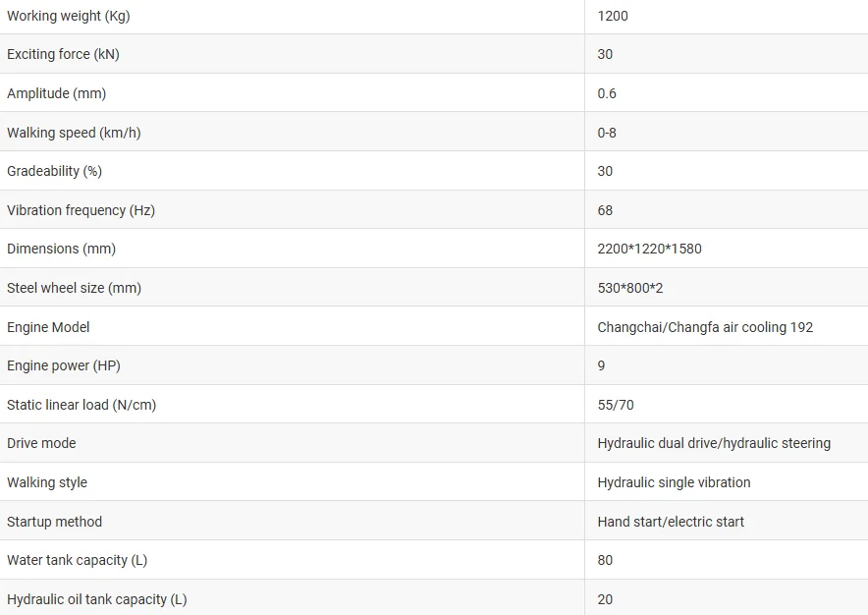Select the 68 vibration frequency value
Image resolution: width=868 pixels, height=615 pixels.
[x=605, y=210]
